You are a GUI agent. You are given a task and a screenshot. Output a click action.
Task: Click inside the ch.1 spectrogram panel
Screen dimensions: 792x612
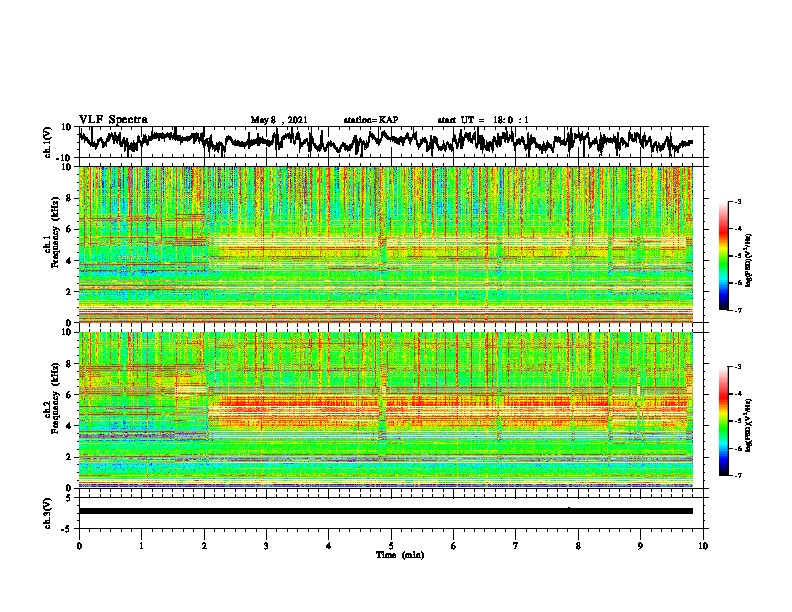pos(385,244)
